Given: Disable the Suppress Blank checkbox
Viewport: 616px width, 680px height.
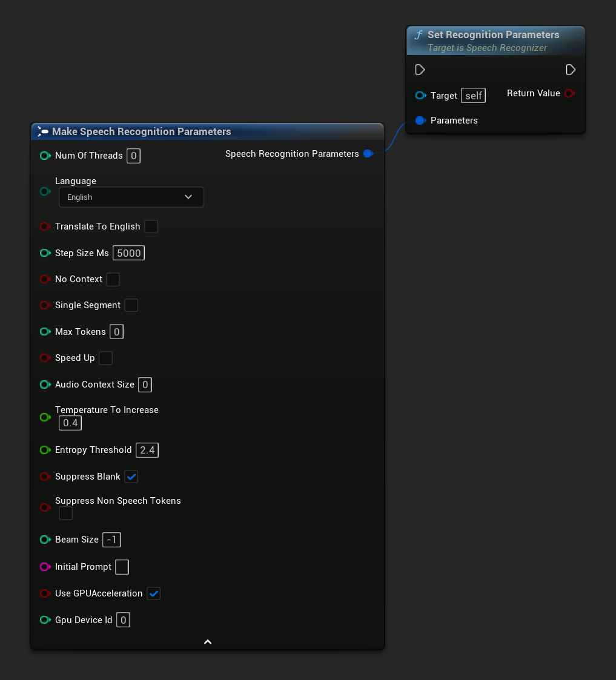Looking at the screenshot, I should coord(131,477).
